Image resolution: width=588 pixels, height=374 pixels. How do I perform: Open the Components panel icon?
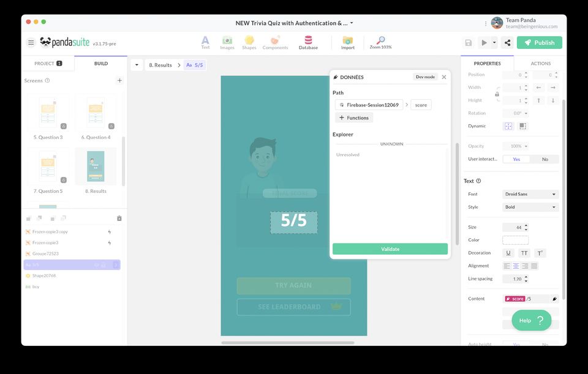click(275, 42)
